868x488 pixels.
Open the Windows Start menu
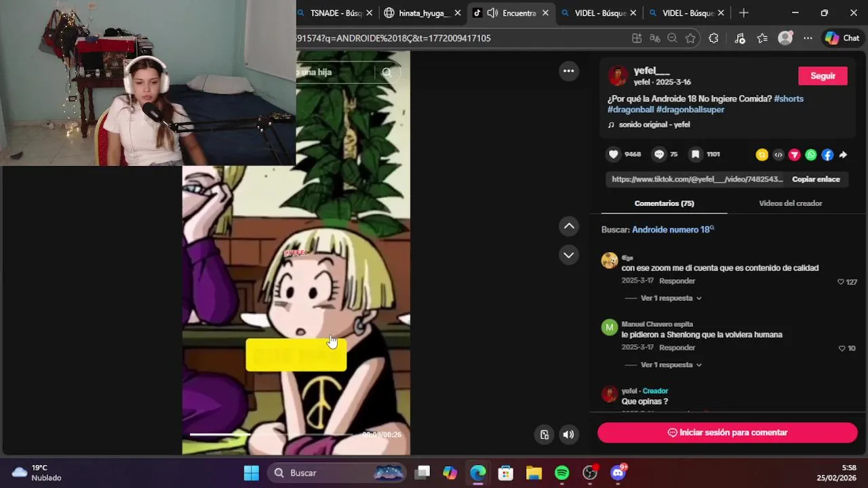tap(252, 473)
